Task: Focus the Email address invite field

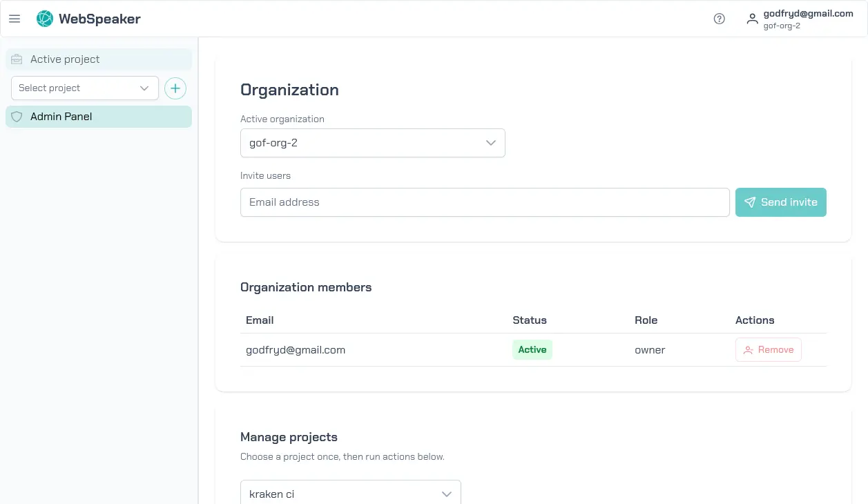Action: pos(483,202)
